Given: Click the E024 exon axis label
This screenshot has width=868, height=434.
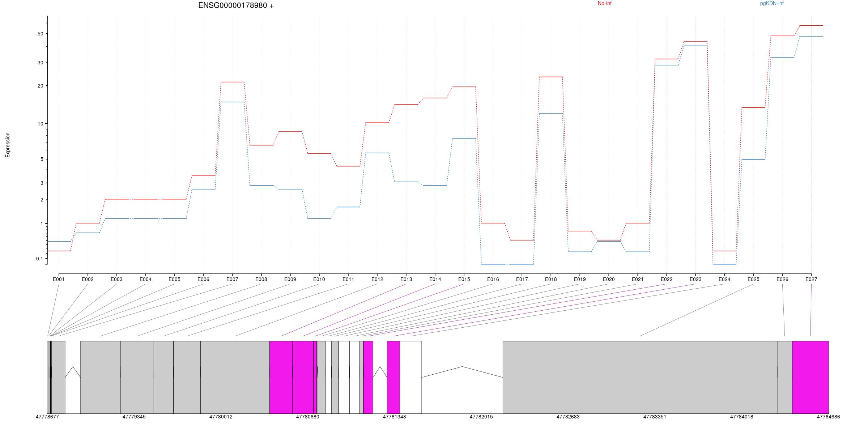Looking at the screenshot, I should [724, 279].
